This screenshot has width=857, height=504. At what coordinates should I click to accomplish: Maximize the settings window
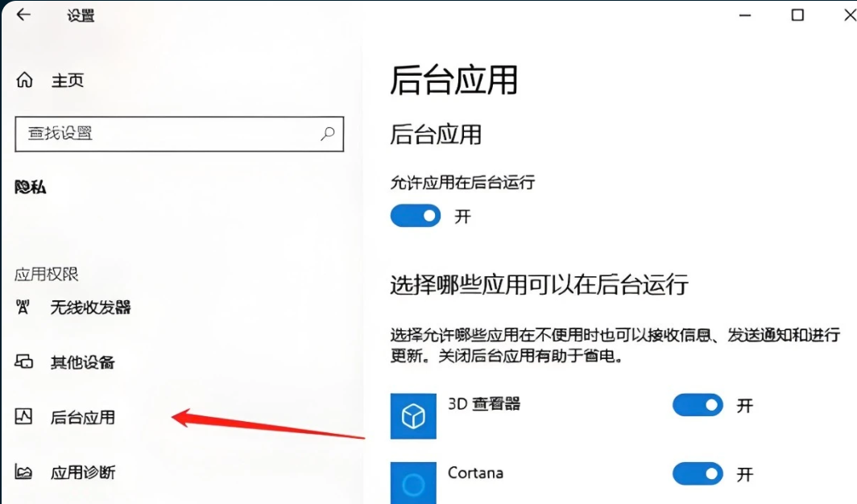797,14
